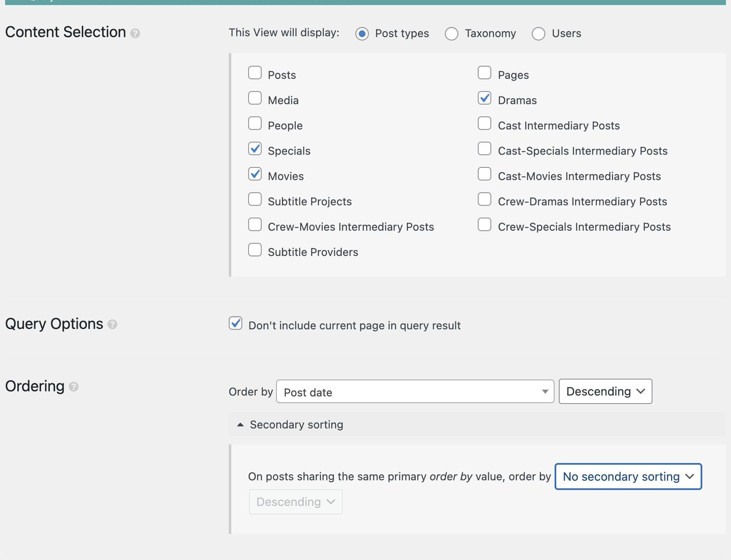This screenshot has height=560, width=731.
Task: Check Subtitle Projects checkbox
Action: (x=255, y=199)
